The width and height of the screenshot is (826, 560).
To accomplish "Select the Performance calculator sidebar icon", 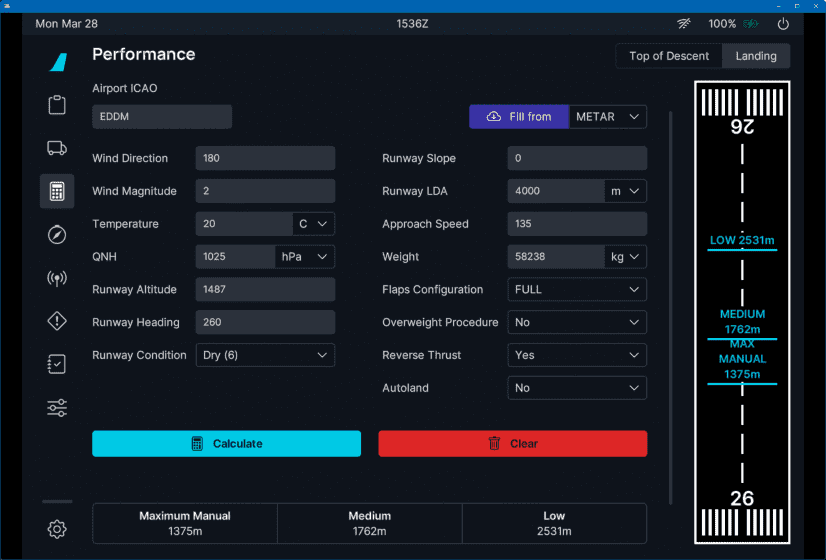I will click(x=57, y=191).
